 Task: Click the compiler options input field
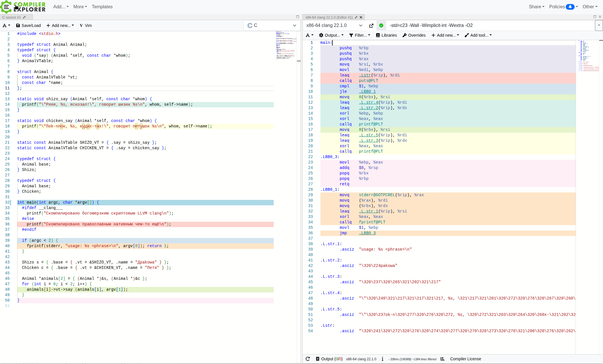[491, 25]
